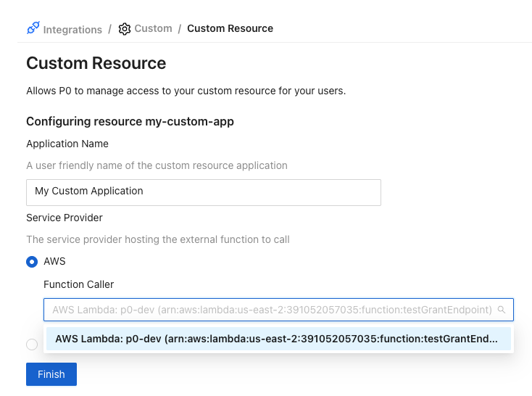Select the AWS radio button
The width and height of the screenshot is (532, 396).
[x=32, y=261]
